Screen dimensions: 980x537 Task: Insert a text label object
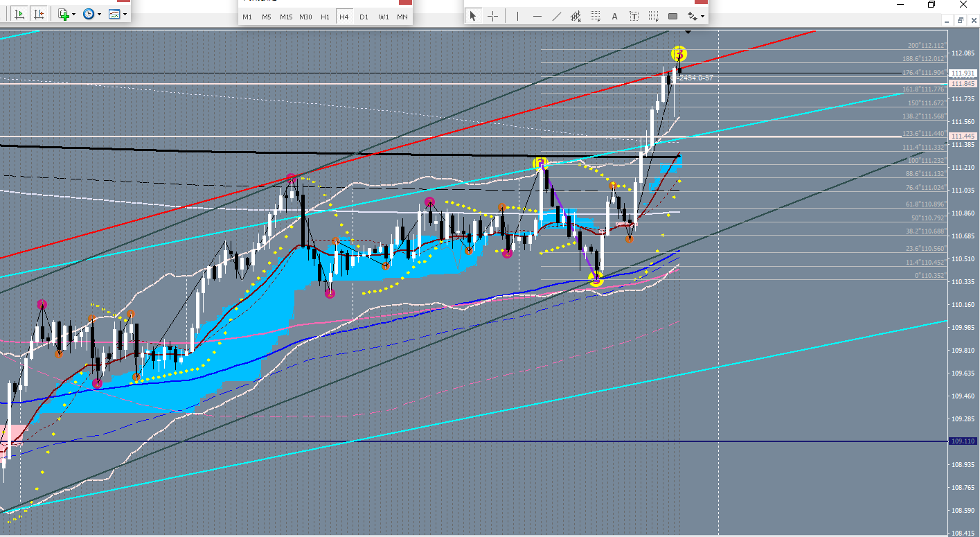tap(634, 16)
